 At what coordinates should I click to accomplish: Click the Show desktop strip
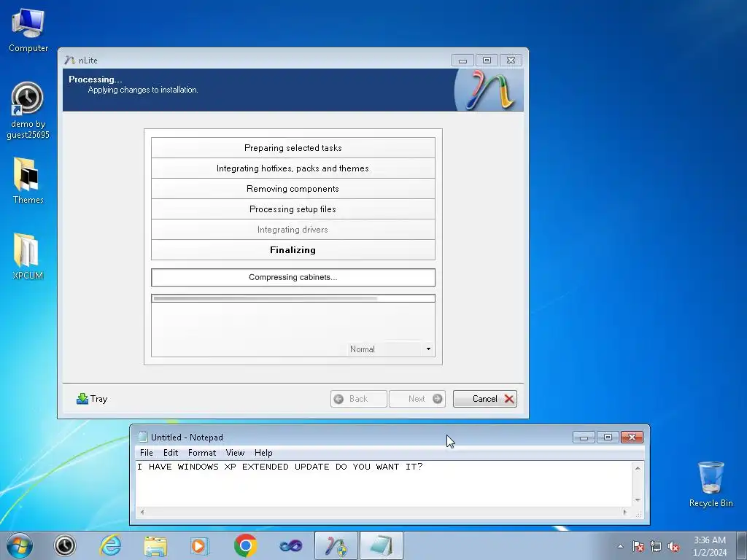[x=742, y=545]
